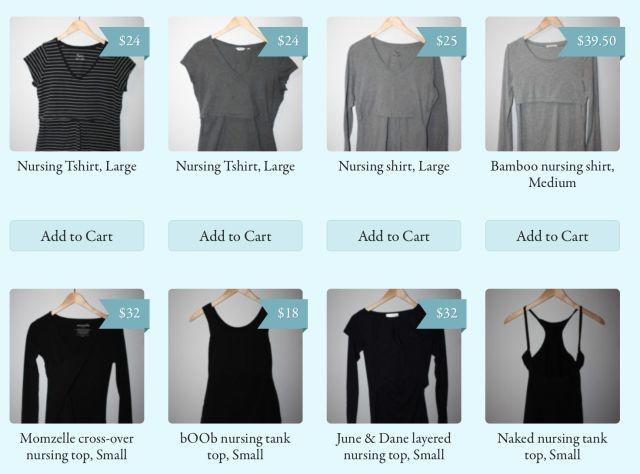Open 'Naked nursing tank top, Small' title

pyautogui.click(x=553, y=446)
